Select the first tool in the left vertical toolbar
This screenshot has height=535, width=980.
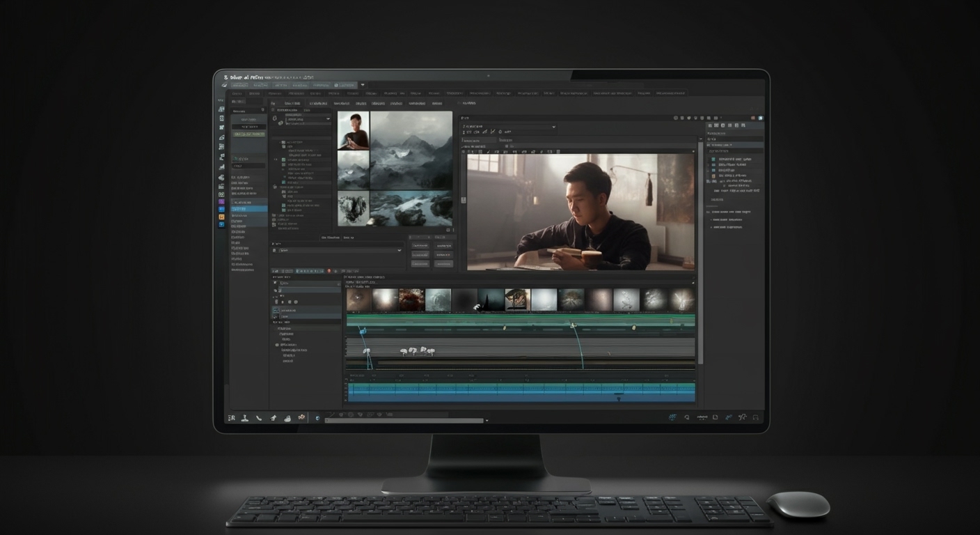click(221, 109)
